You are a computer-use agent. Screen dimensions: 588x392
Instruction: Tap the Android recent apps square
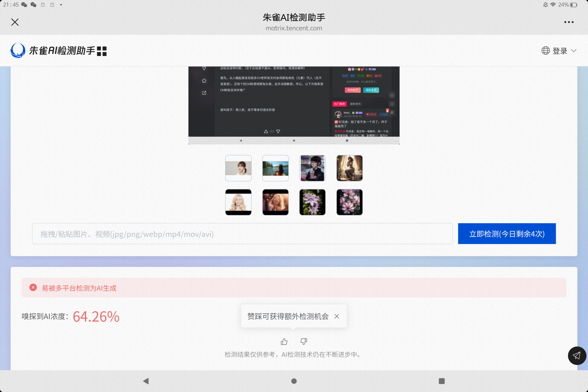[x=442, y=381]
